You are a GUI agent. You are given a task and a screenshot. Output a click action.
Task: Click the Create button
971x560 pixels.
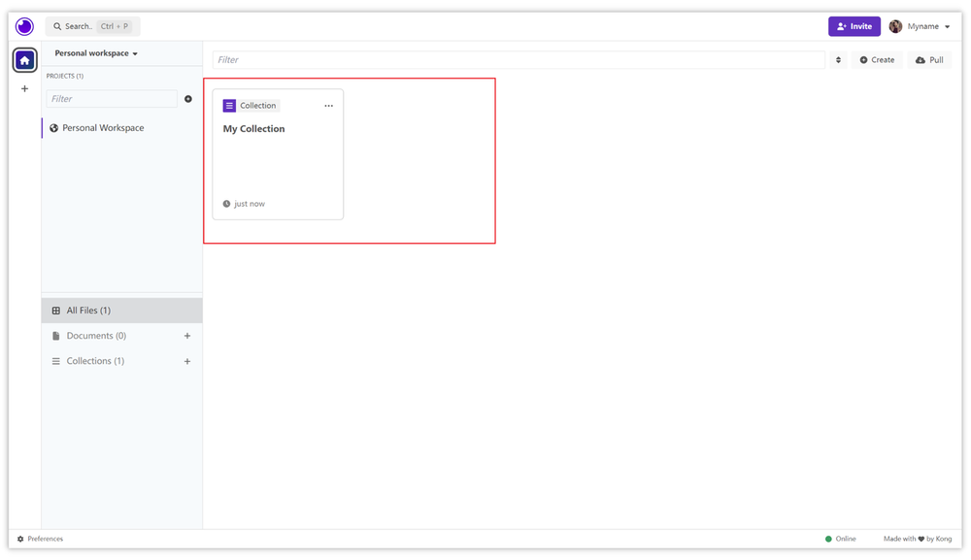(x=877, y=60)
